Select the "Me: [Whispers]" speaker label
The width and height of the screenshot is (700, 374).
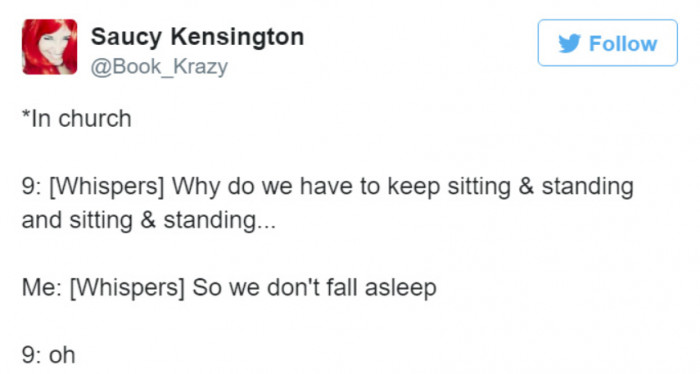click(x=103, y=288)
